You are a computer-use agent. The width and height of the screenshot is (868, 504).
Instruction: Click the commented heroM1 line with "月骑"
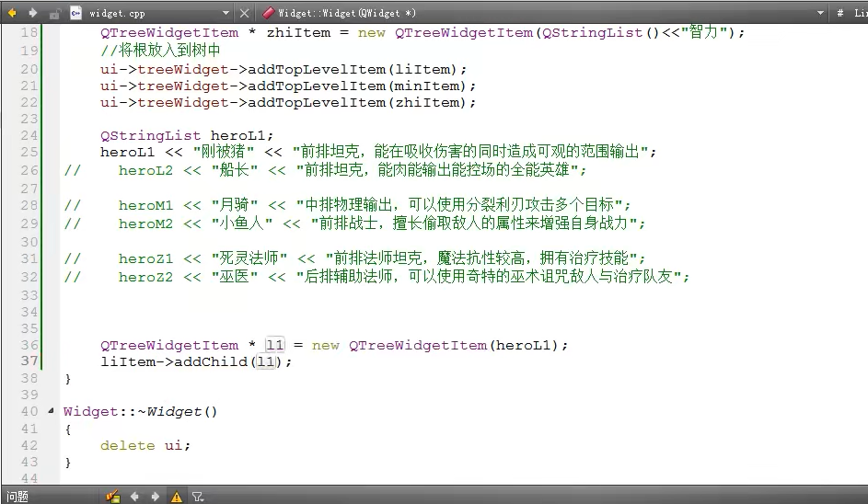click(x=347, y=205)
